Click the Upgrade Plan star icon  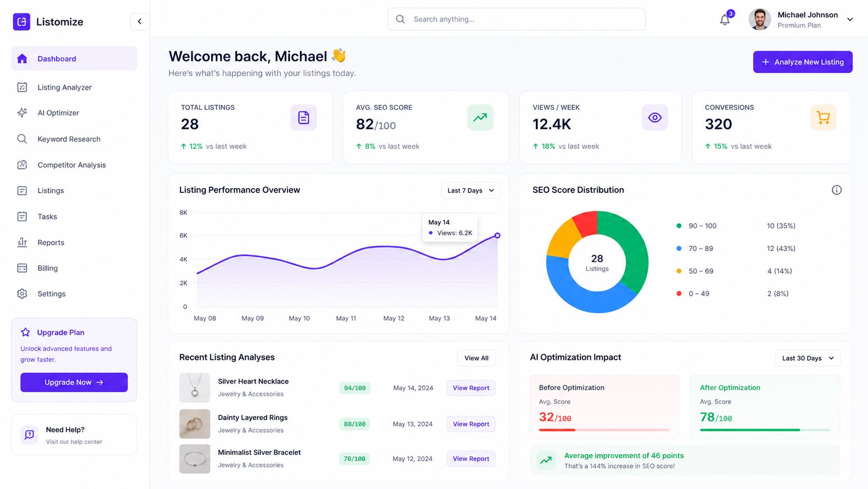click(x=25, y=332)
